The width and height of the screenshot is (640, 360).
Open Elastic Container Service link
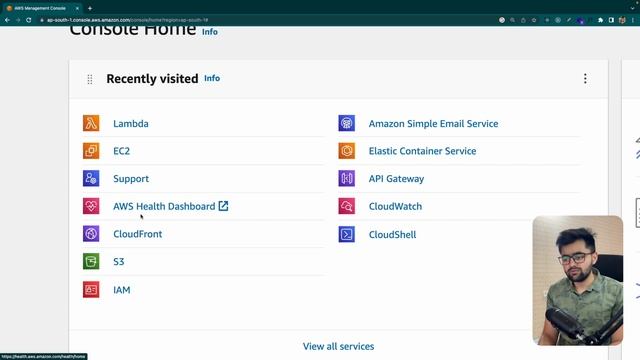pyautogui.click(x=422, y=151)
